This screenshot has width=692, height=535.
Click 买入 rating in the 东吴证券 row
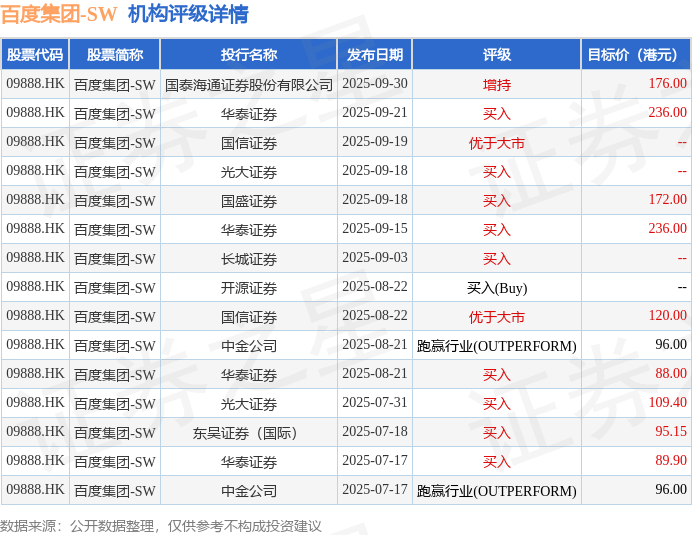pos(497,433)
